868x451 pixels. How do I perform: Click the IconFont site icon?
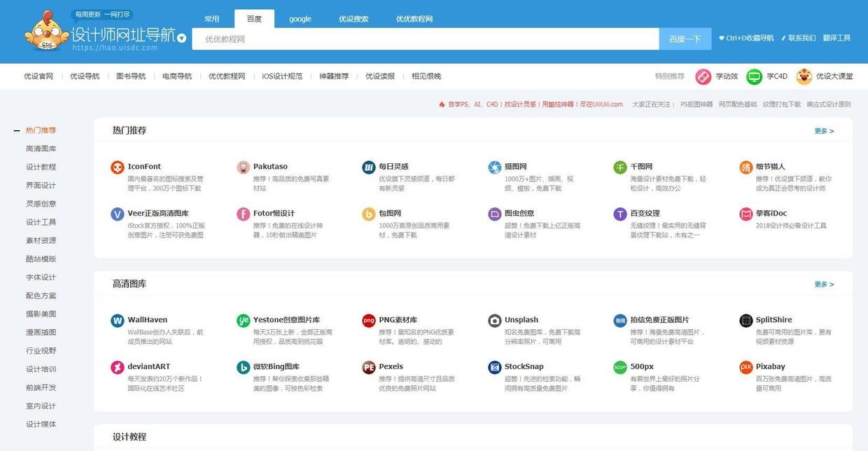point(118,167)
